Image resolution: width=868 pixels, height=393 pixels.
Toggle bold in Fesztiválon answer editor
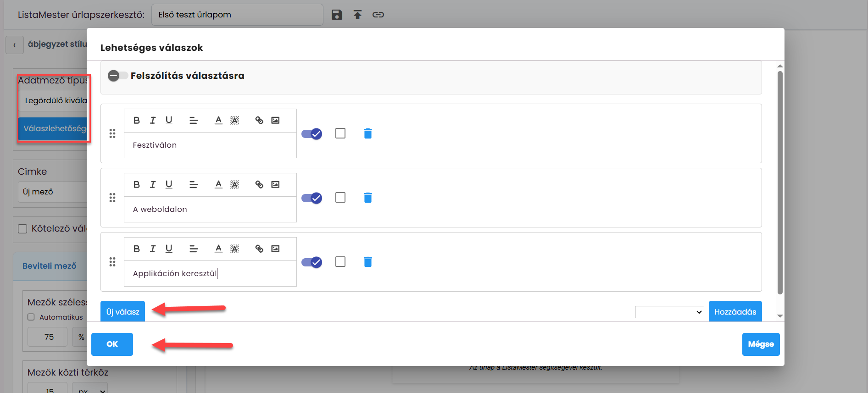136,120
